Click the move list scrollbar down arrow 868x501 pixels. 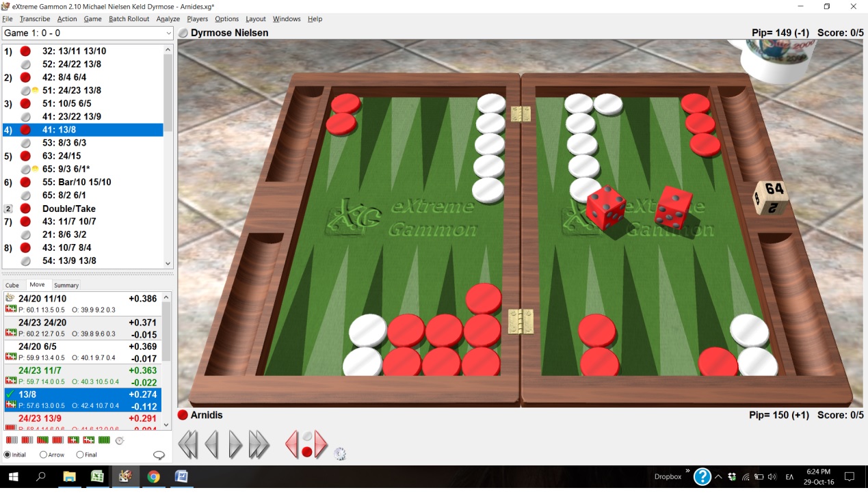pyautogui.click(x=168, y=264)
